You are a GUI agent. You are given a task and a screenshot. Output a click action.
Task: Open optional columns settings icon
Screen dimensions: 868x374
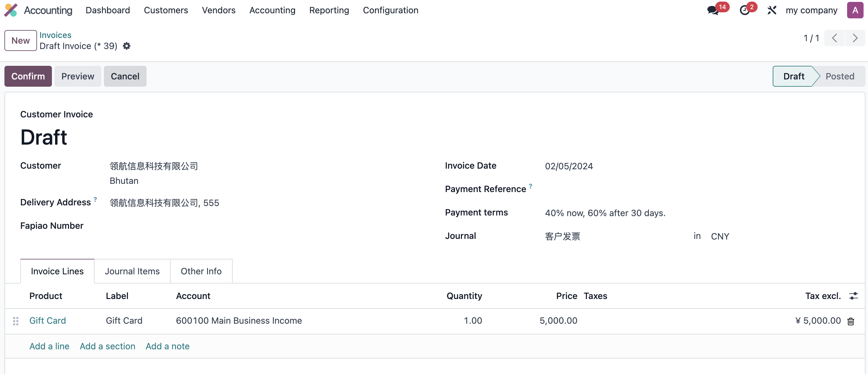[x=853, y=296]
